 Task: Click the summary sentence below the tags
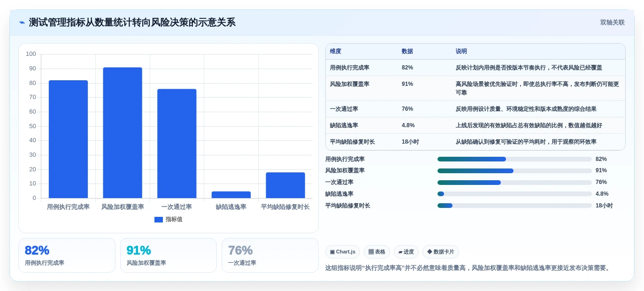pos(468,268)
